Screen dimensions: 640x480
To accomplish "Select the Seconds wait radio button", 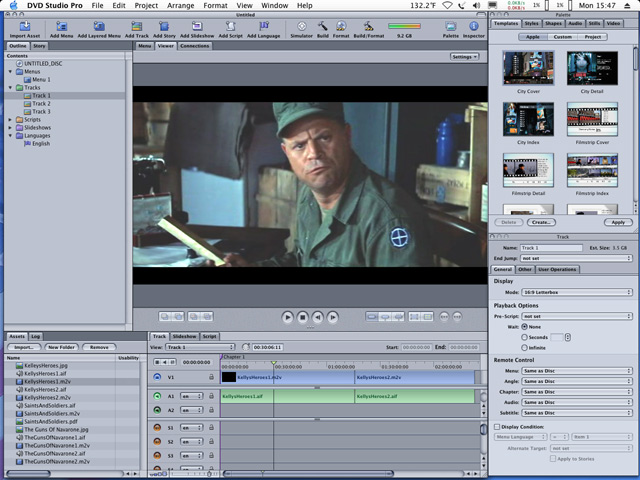I will point(524,337).
